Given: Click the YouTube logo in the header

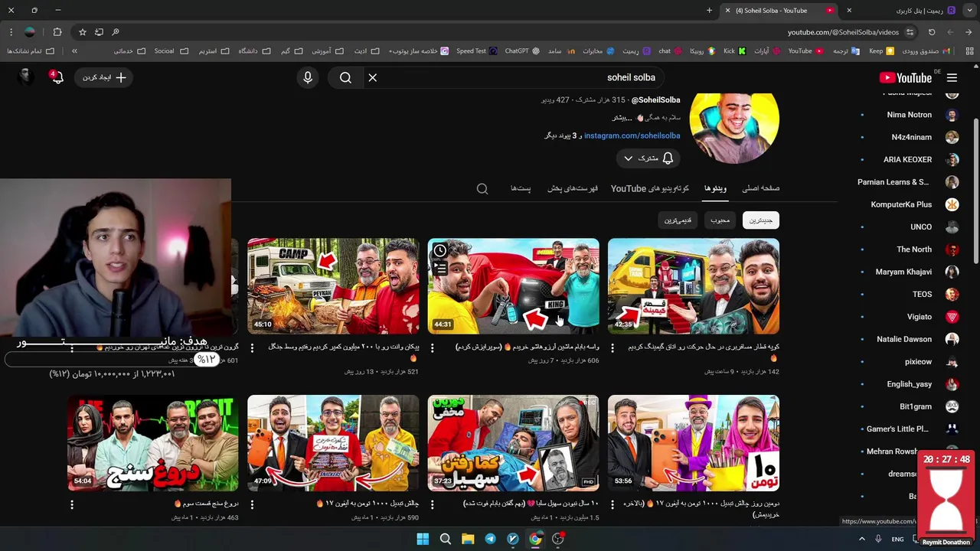Looking at the screenshot, I should pyautogui.click(x=906, y=77).
